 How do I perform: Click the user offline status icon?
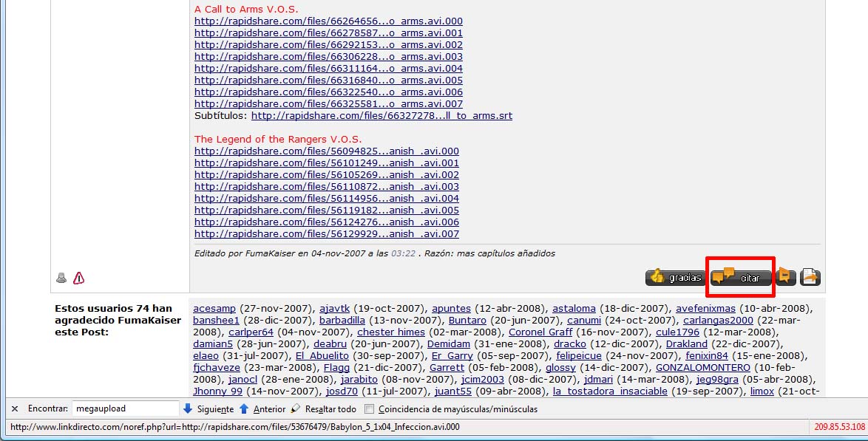pos(61,278)
